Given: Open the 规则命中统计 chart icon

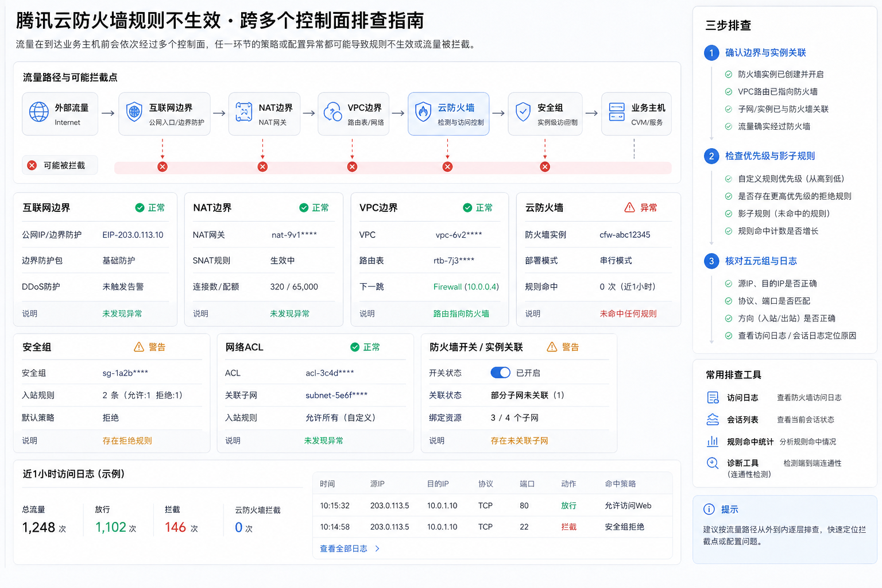Looking at the screenshot, I should 713,441.
